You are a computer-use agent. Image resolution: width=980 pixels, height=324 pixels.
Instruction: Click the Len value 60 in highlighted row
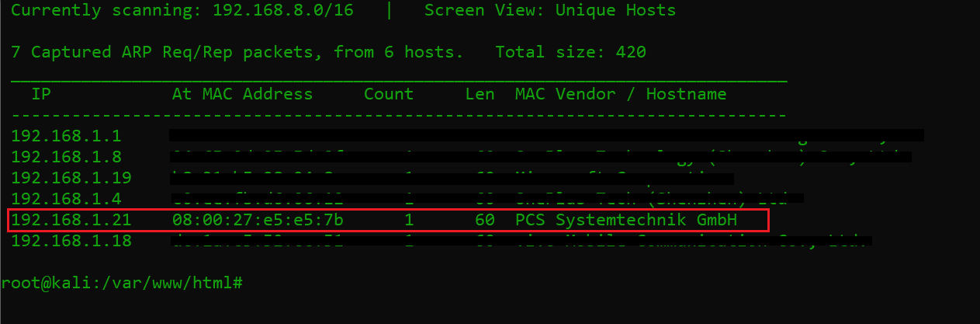point(485,221)
